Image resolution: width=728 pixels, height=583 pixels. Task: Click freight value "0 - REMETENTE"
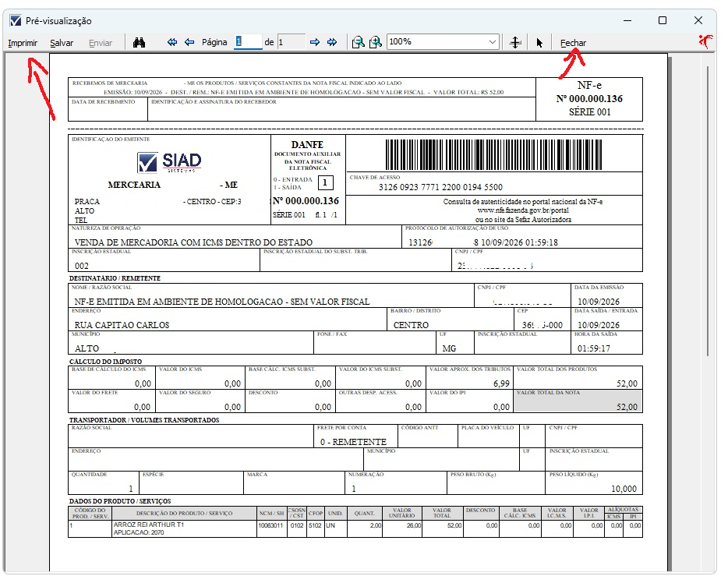pyautogui.click(x=353, y=442)
